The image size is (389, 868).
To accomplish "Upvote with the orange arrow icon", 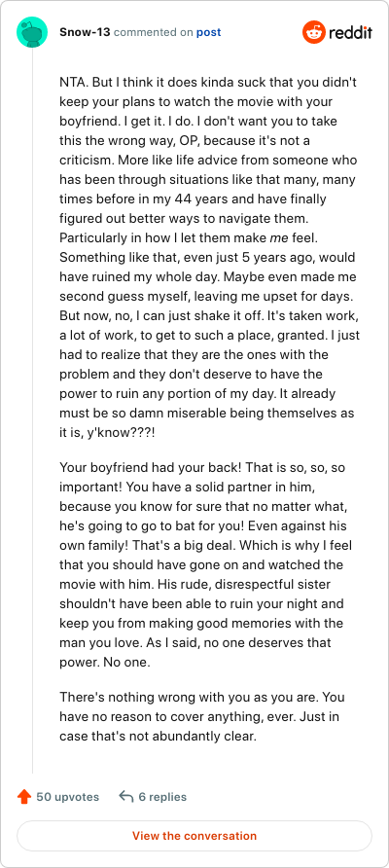I will 23,797.
